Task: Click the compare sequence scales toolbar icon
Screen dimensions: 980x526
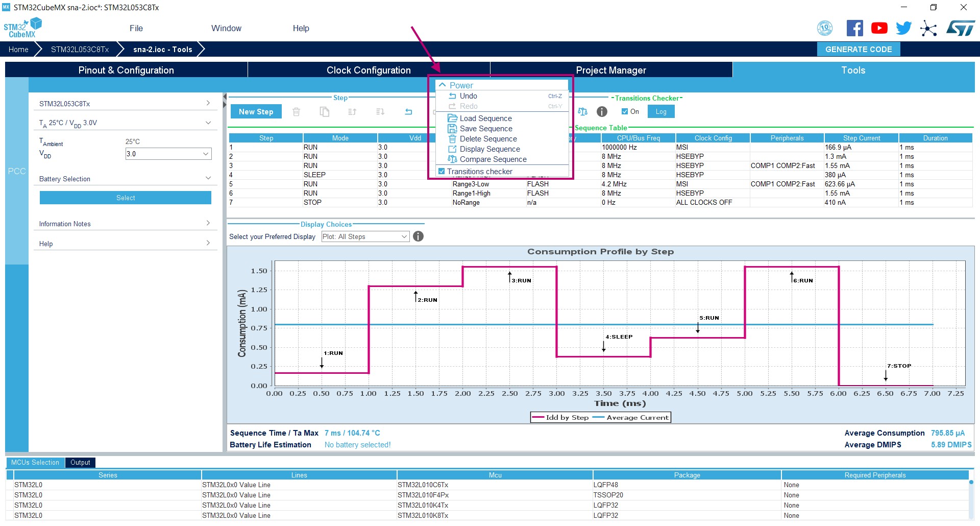Action: pyautogui.click(x=582, y=112)
